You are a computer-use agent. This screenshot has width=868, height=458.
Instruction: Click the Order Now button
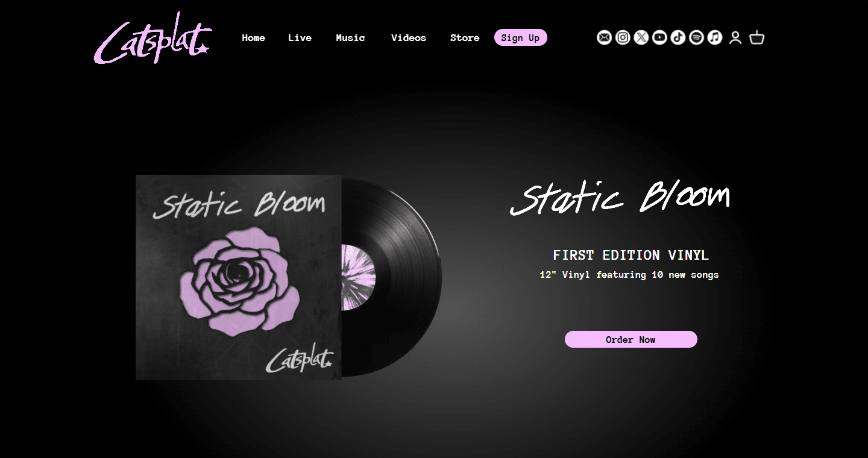(631, 339)
